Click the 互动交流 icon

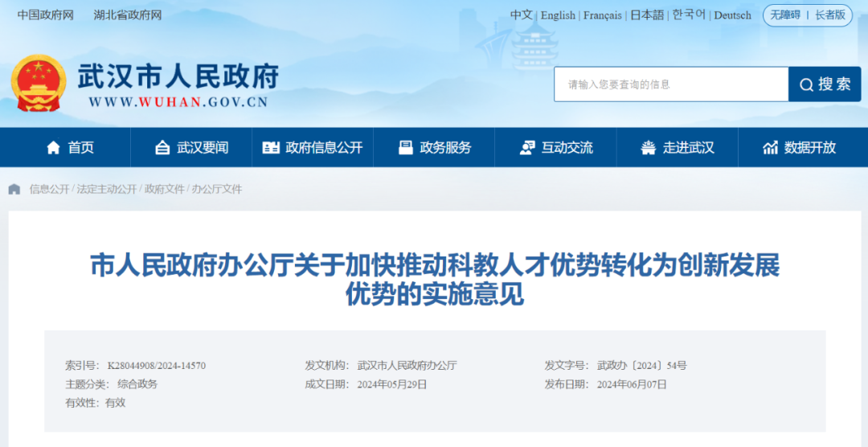tap(527, 148)
